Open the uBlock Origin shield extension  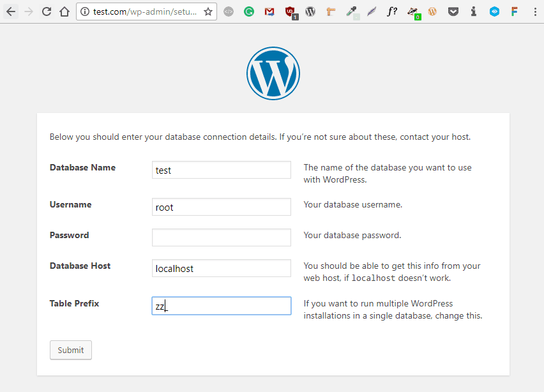290,11
